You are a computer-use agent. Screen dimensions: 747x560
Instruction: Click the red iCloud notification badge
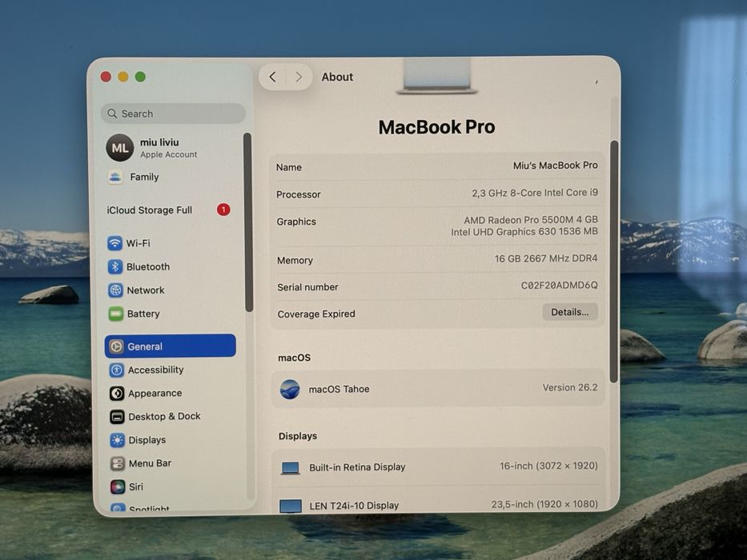223,210
